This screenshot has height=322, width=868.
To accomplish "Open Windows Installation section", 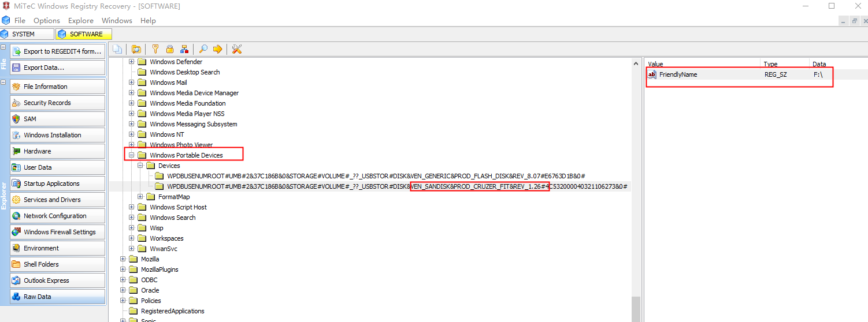I will (57, 135).
